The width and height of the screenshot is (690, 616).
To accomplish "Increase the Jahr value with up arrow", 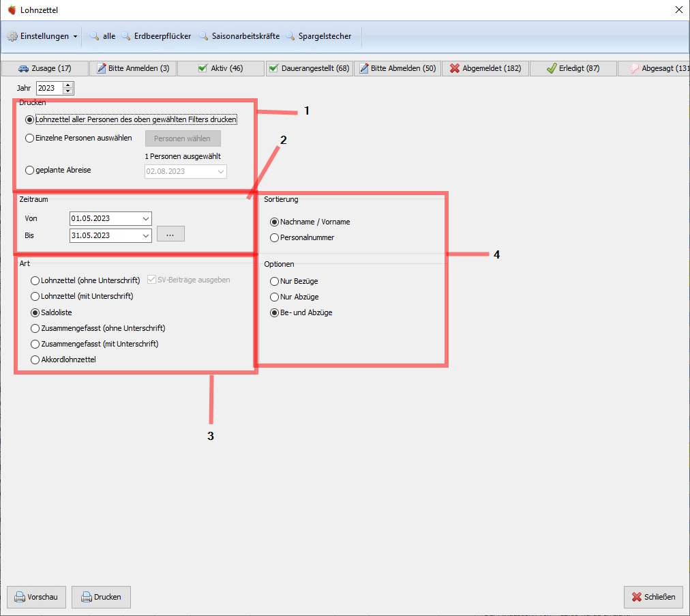I will (67, 85).
